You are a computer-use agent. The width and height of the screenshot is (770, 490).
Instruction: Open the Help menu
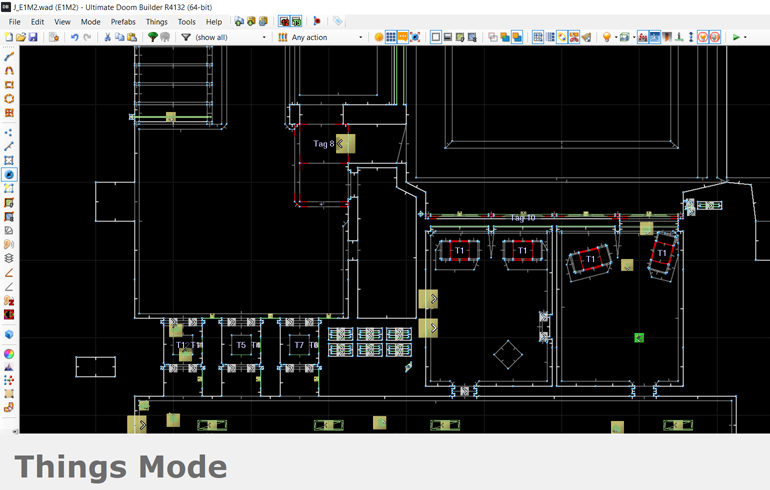coord(214,22)
